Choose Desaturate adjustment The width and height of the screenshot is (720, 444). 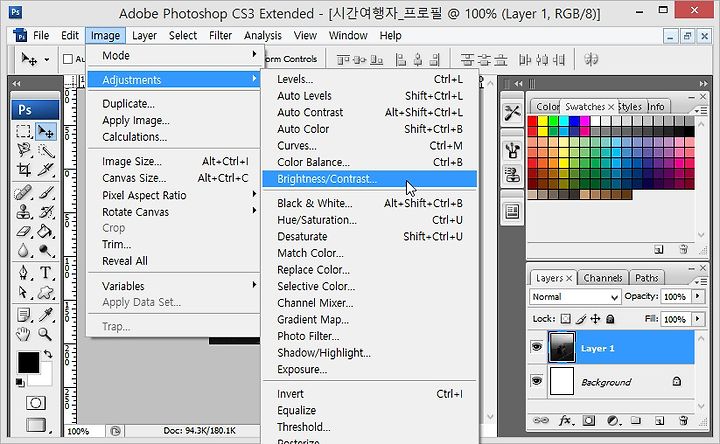point(370,236)
